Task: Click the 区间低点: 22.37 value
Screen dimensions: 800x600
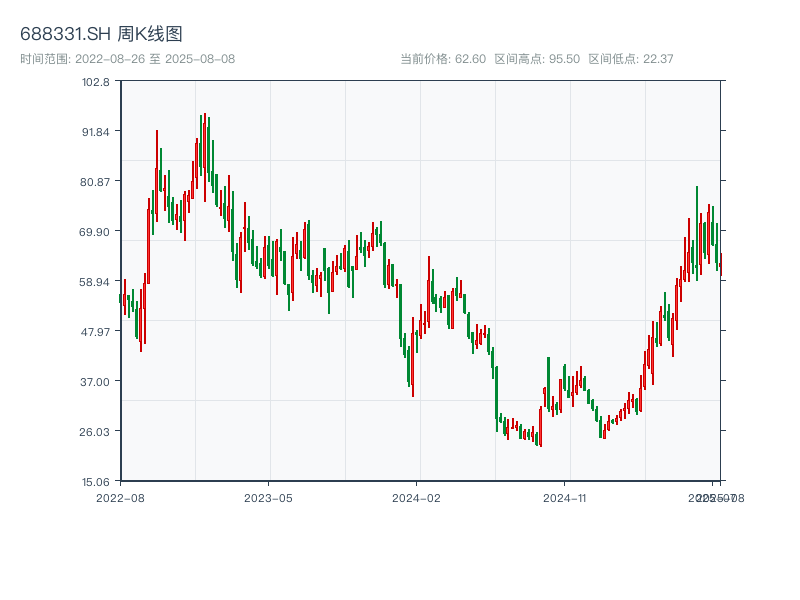Action: (x=631, y=59)
